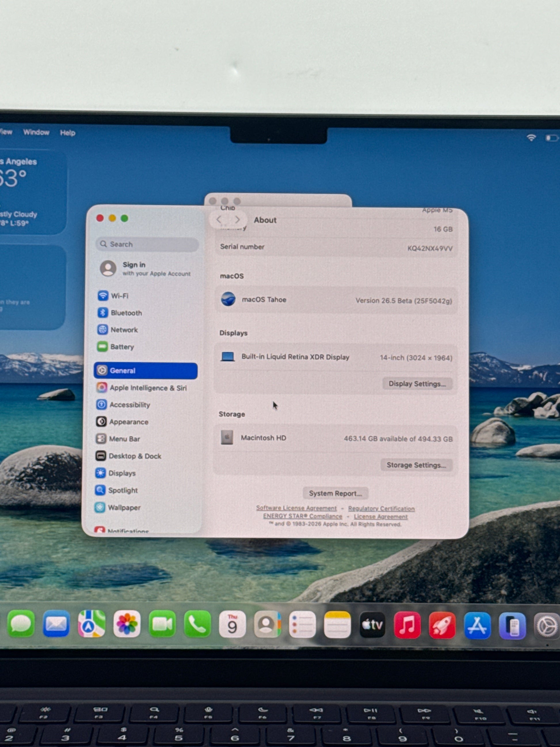Open the Help menu
This screenshot has height=747, width=560.
(x=68, y=133)
